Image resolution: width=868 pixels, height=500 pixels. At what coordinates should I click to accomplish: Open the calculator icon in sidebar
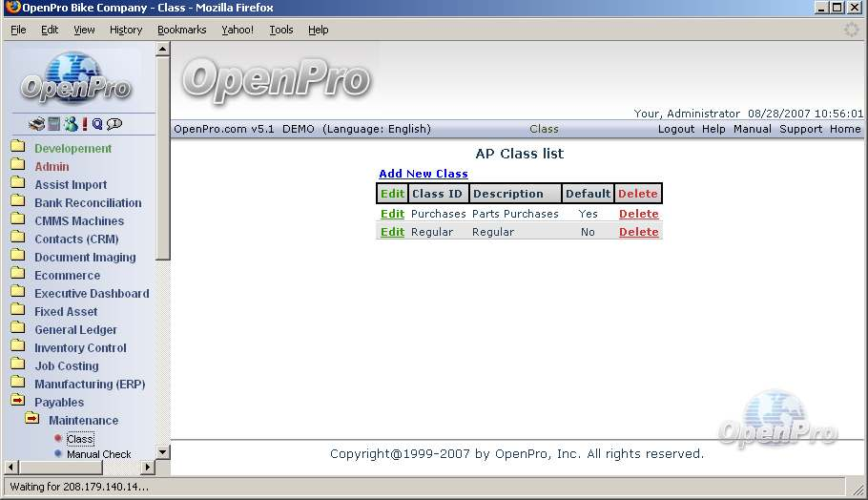point(54,124)
